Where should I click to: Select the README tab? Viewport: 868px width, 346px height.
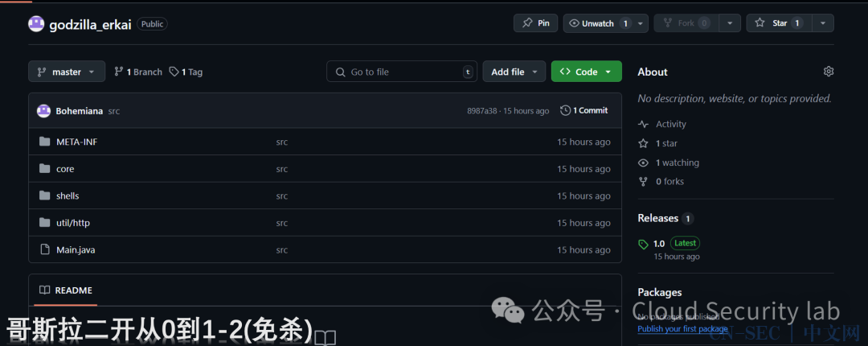(65, 290)
